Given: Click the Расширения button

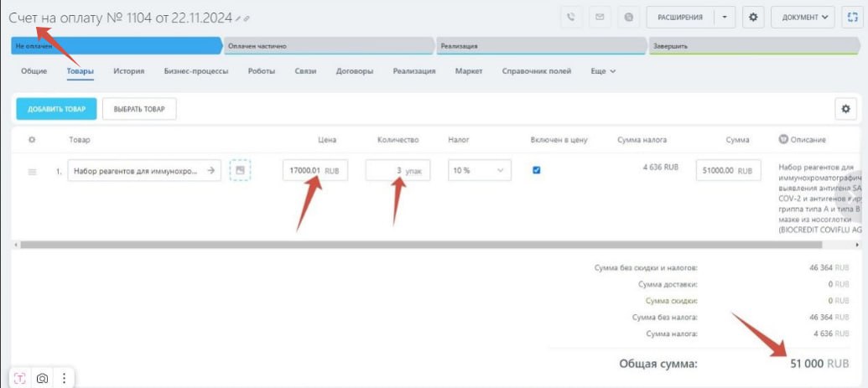Looking at the screenshot, I should [680, 17].
